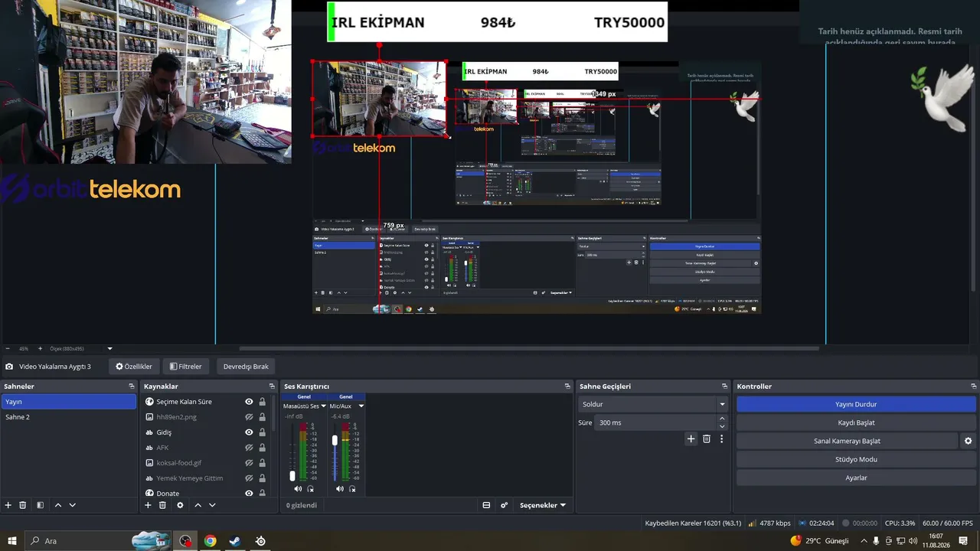Decrease transition Süre with down arrow
This screenshot has width=980, height=551.
pyautogui.click(x=722, y=426)
